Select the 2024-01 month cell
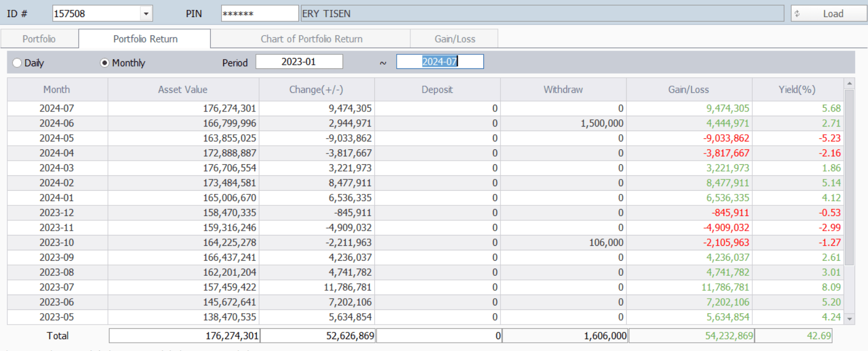The width and height of the screenshot is (868, 351). pyautogui.click(x=57, y=198)
